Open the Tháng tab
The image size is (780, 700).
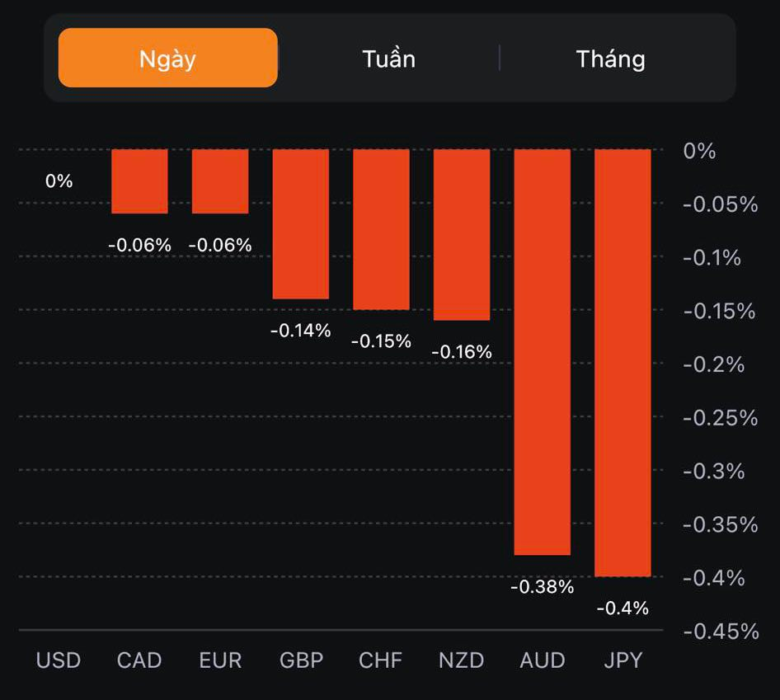pos(610,59)
